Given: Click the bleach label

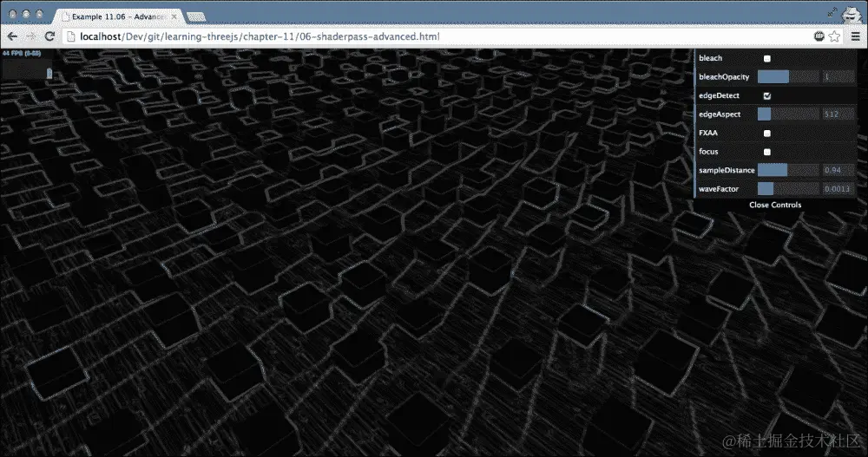Looking at the screenshot, I should click(x=710, y=58).
